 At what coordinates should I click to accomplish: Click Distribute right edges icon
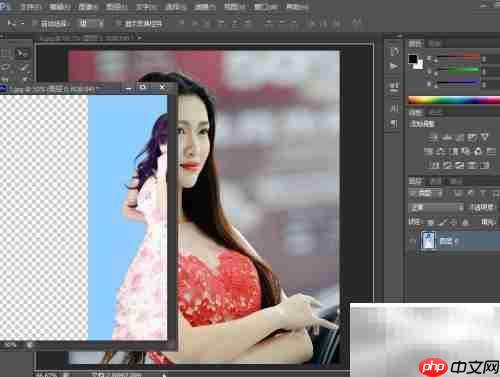337,23
